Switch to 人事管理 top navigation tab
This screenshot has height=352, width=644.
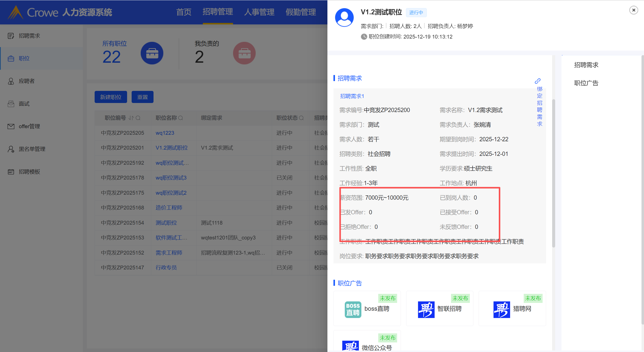259,12
